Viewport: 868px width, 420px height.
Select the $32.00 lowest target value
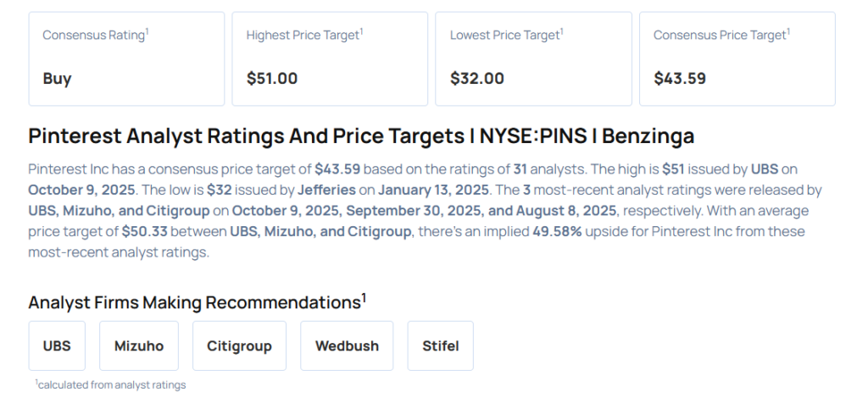pyautogui.click(x=476, y=79)
